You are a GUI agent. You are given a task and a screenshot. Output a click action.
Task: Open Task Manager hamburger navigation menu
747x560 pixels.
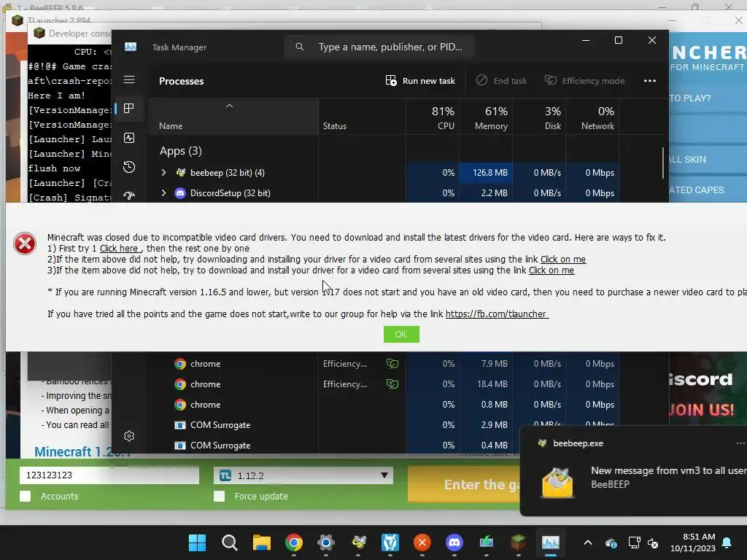129,79
